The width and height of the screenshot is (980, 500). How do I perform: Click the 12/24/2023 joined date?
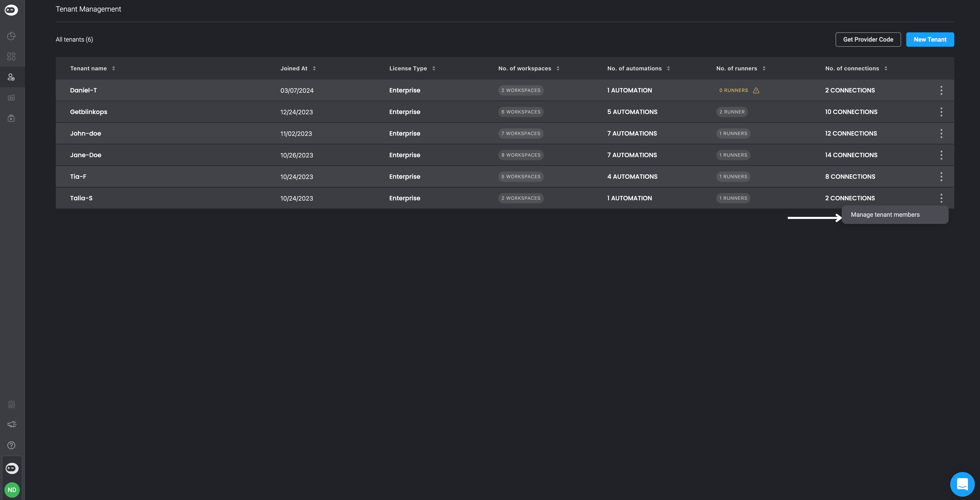[x=296, y=112]
